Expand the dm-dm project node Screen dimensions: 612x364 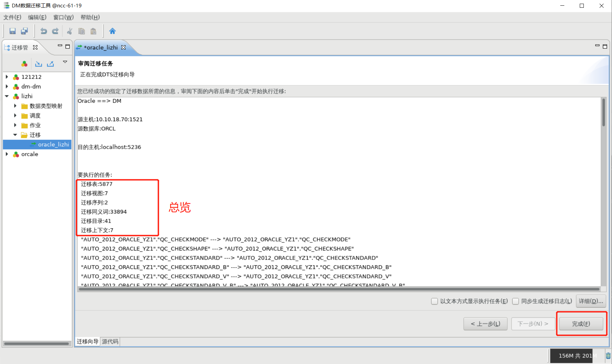coord(7,86)
